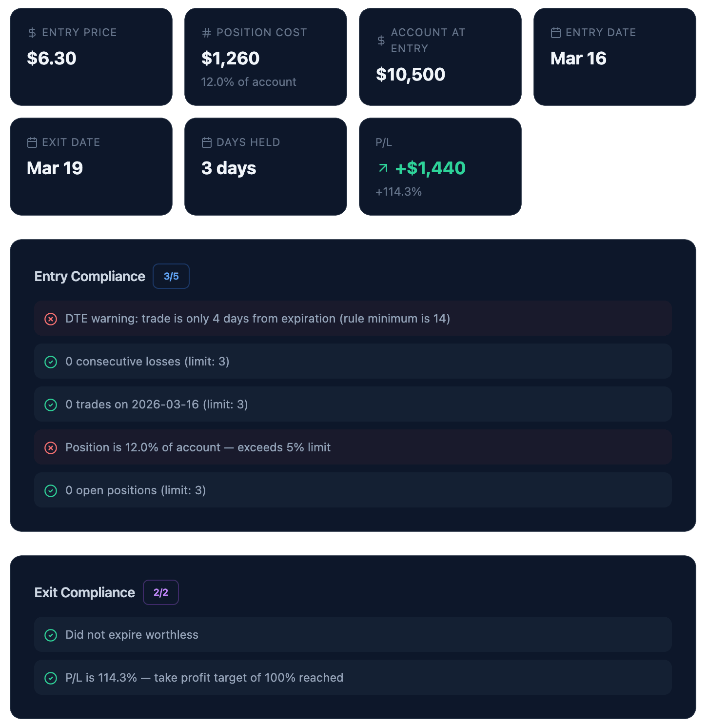Click the +$1,440 profit value
708x728 pixels.
click(430, 168)
